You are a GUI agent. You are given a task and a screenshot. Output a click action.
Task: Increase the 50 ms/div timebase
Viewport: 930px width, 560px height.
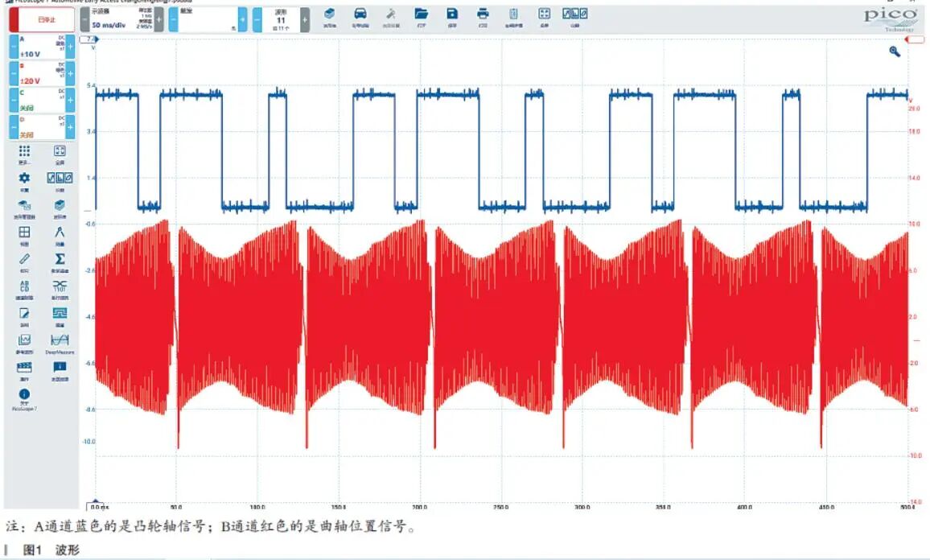(x=159, y=19)
